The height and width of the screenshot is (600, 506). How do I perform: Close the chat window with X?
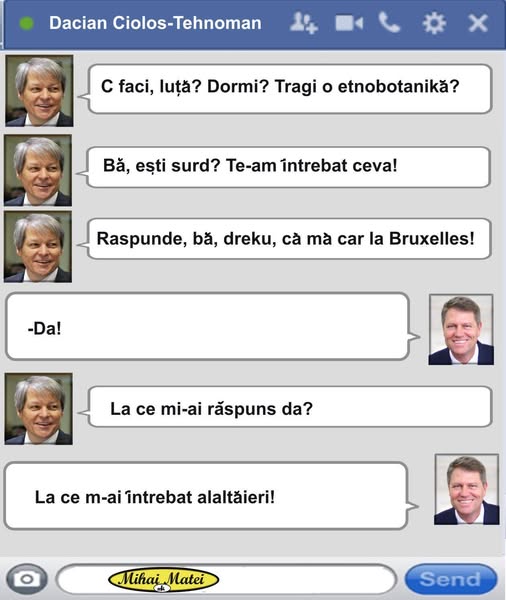coord(478,23)
